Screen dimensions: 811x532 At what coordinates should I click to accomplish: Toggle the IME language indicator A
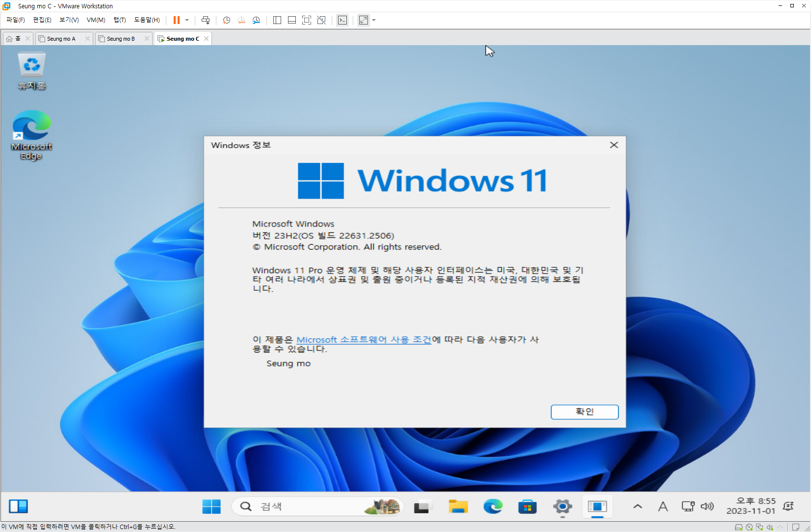[x=663, y=507]
